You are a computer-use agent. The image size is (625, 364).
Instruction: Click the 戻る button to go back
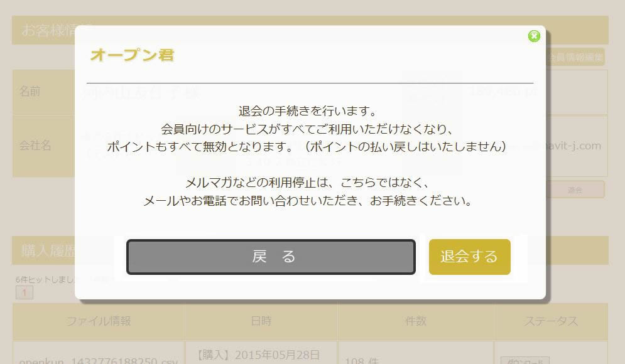[271, 257]
